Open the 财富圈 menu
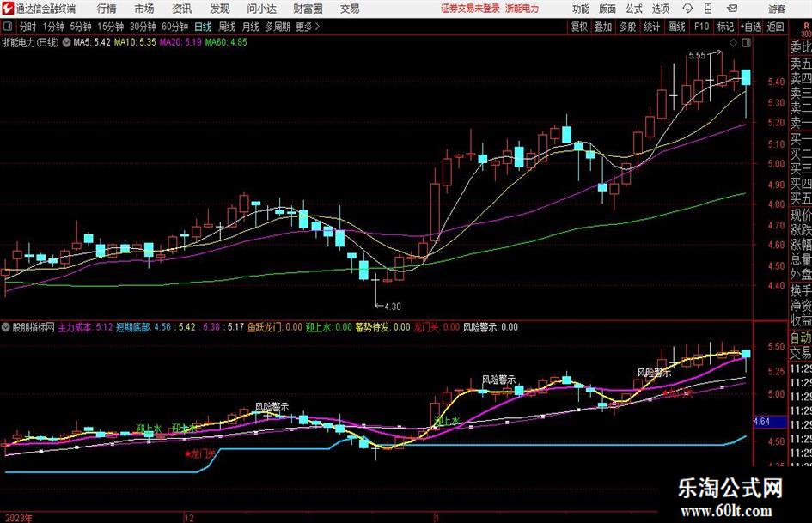 tap(308, 9)
